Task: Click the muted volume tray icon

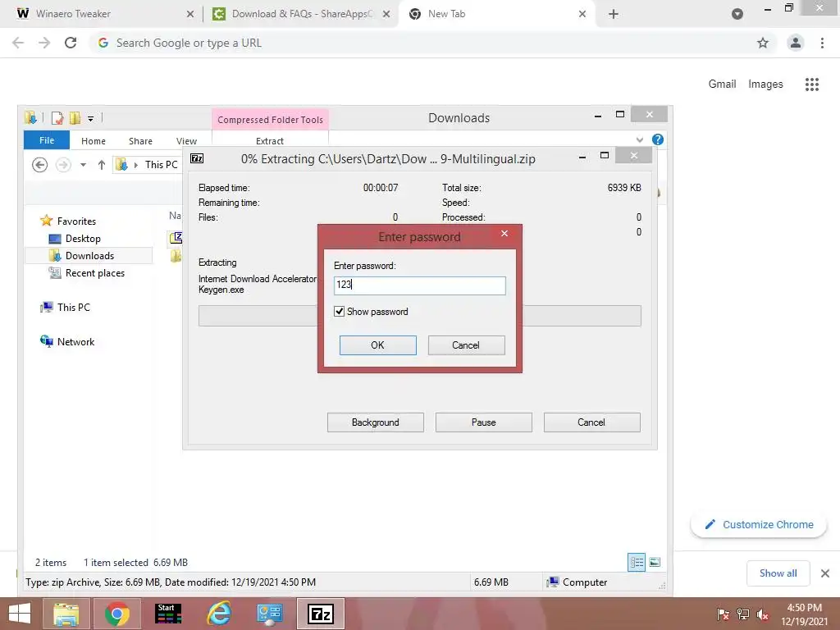Action: [762, 614]
